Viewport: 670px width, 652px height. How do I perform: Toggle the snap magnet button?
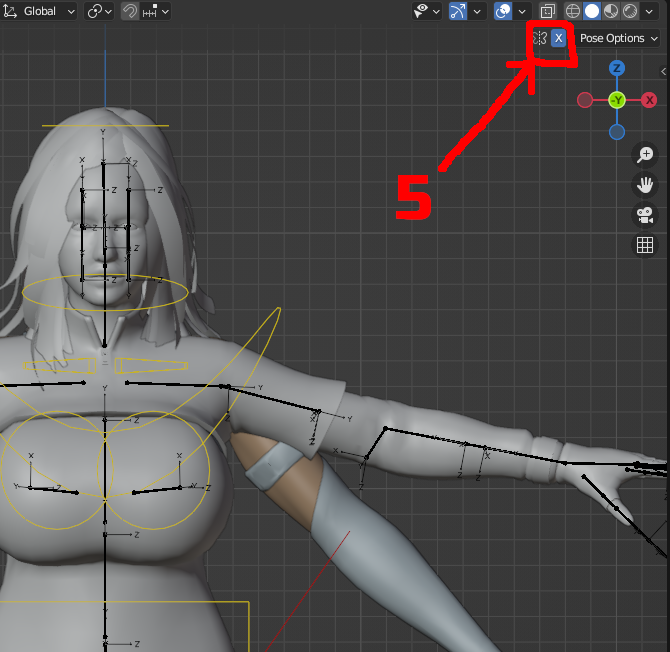(130, 11)
